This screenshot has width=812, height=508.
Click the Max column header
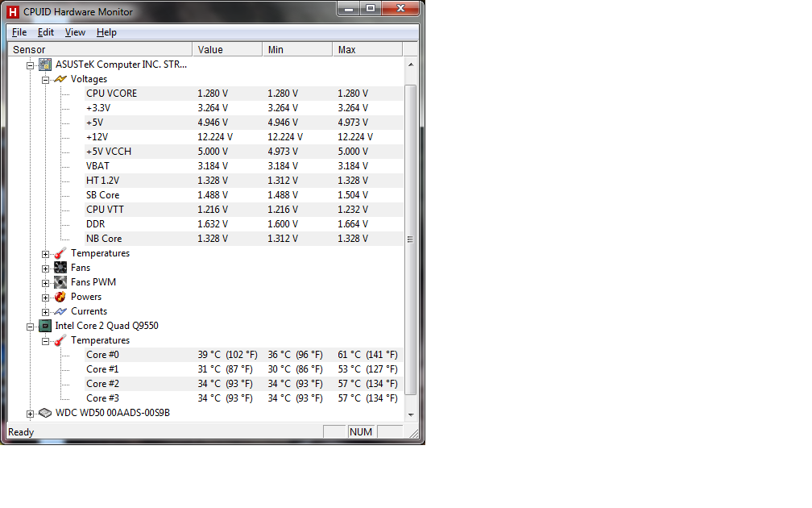[x=367, y=49]
